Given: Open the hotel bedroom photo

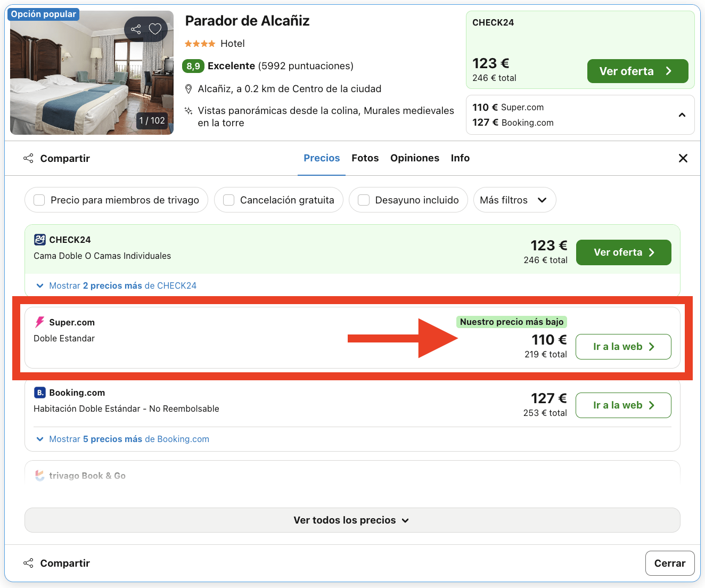Looking at the screenshot, I should pyautogui.click(x=92, y=72).
